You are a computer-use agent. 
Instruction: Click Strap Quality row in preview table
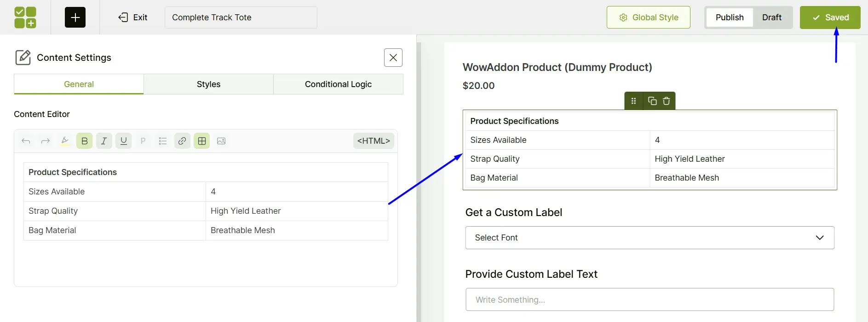click(x=650, y=159)
